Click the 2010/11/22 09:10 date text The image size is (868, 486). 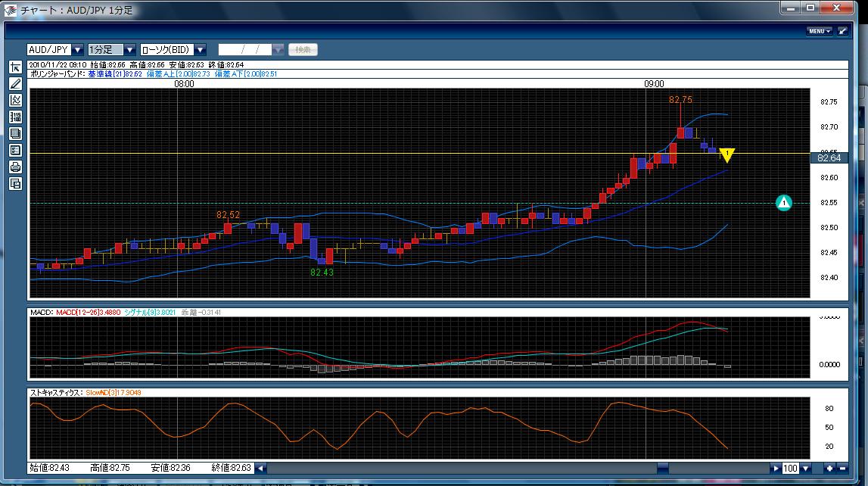[58, 65]
